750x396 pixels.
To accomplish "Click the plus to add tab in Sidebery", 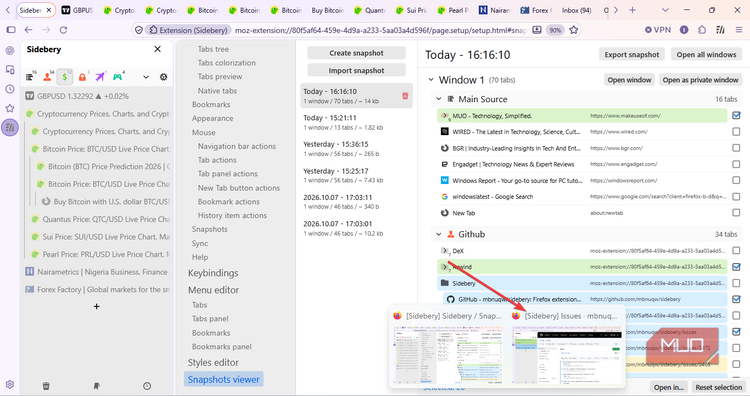I will point(97,306).
